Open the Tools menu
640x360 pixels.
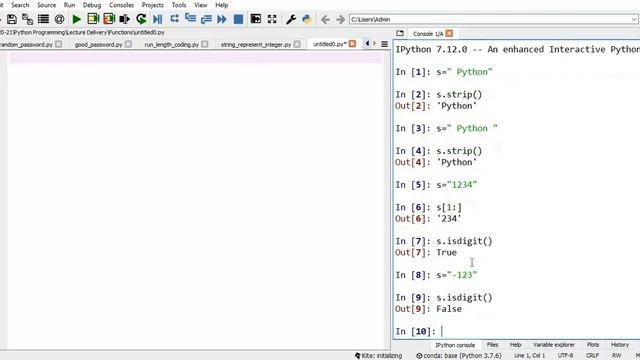coord(179,5)
